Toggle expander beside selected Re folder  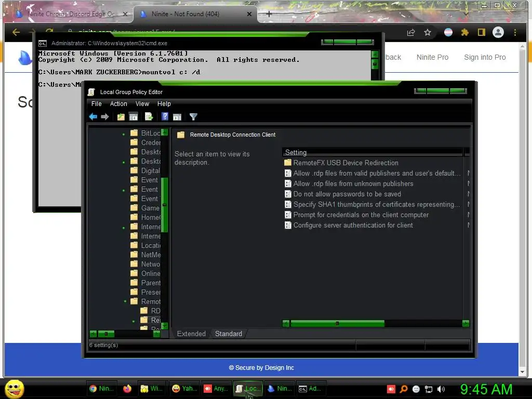pos(134,321)
